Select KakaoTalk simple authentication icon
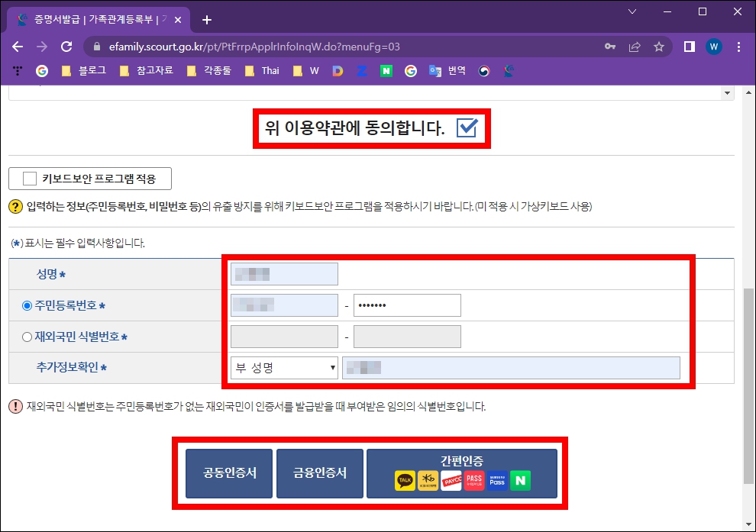Image resolution: width=756 pixels, height=532 pixels. [x=405, y=479]
